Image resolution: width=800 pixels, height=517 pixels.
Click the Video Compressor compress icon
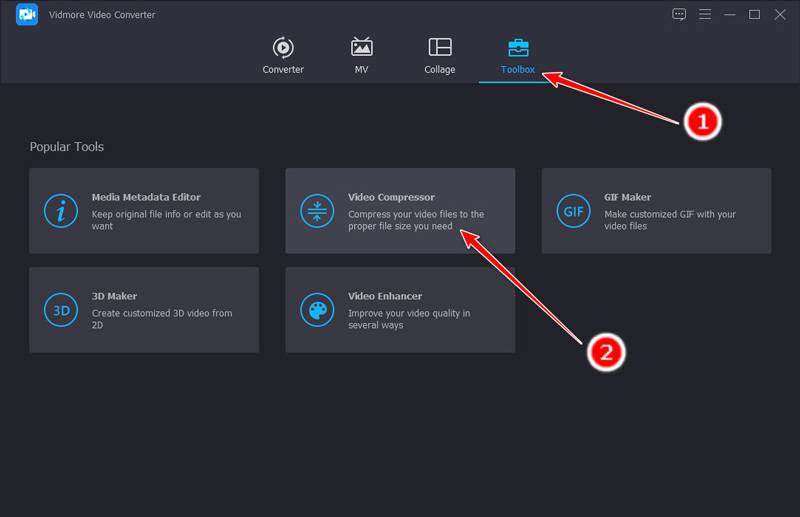click(x=317, y=211)
